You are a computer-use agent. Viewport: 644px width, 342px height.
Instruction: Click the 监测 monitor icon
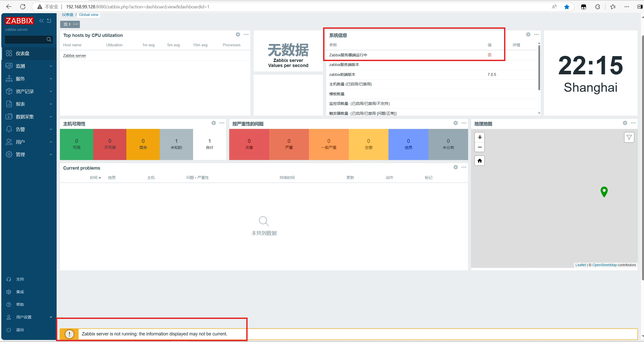tap(9, 66)
